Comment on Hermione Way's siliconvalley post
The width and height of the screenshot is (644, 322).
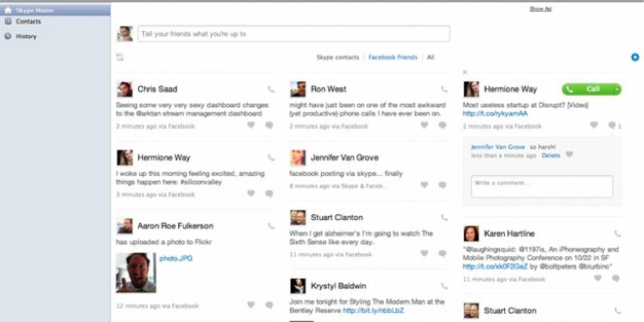pos(269,193)
